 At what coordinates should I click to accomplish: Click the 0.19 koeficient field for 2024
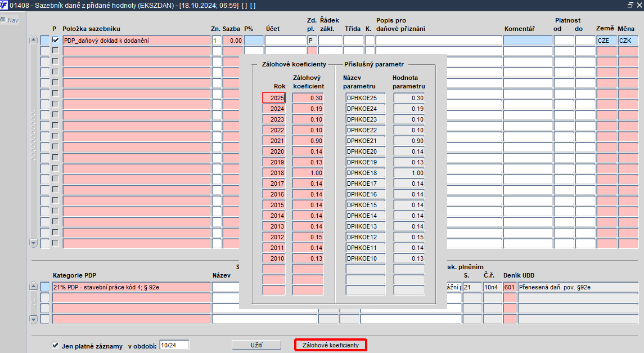coord(308,109)
